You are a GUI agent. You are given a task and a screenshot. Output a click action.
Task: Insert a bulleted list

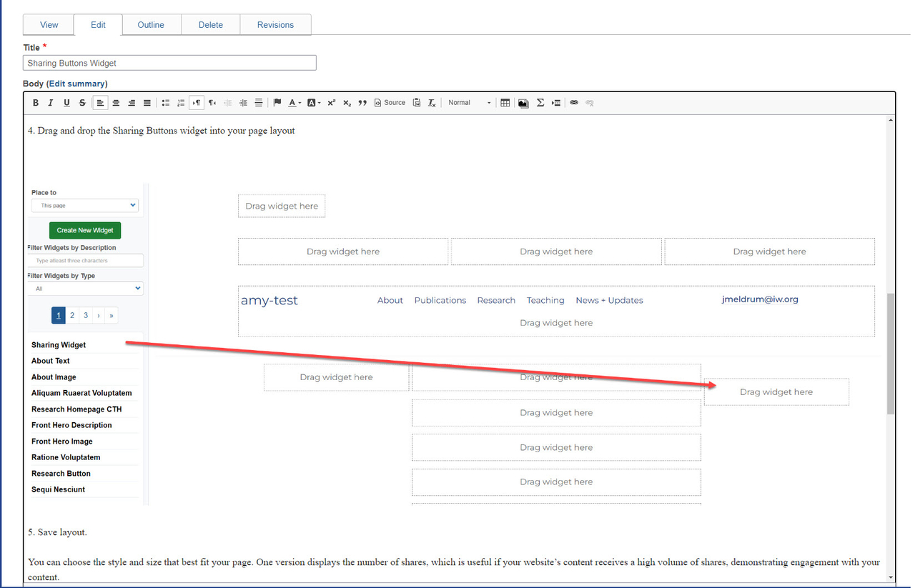point(165,103)
